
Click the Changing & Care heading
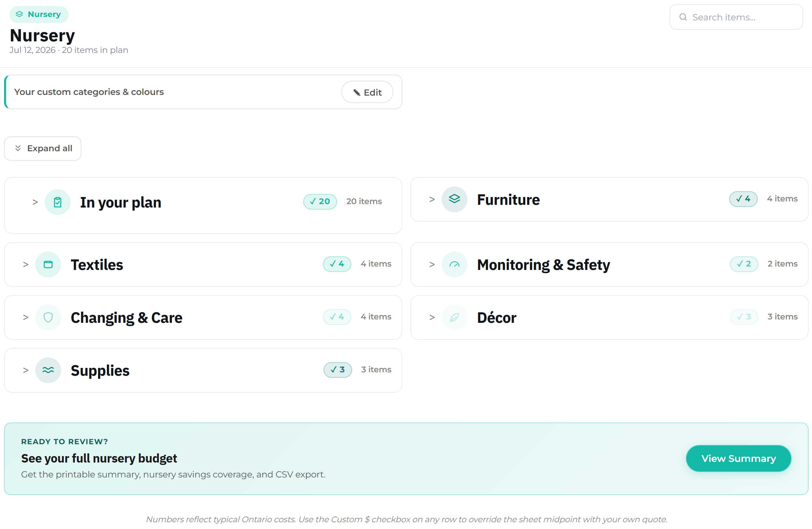pos(127,317)
